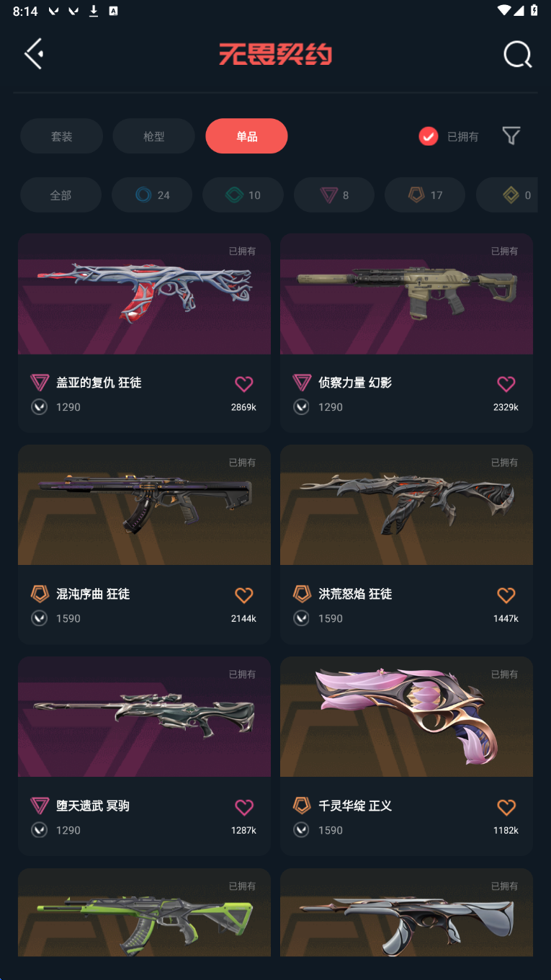Viewport: 551px width, 980px height.
Task: Favorite 盖亚的复仇 狂徒 with heart icon
Action: point(244,383)
